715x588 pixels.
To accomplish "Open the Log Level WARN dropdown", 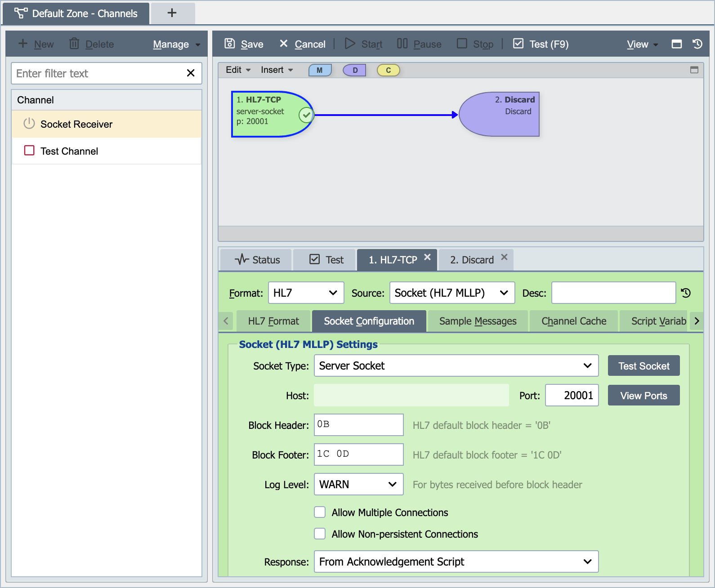I will coord(358,484).
